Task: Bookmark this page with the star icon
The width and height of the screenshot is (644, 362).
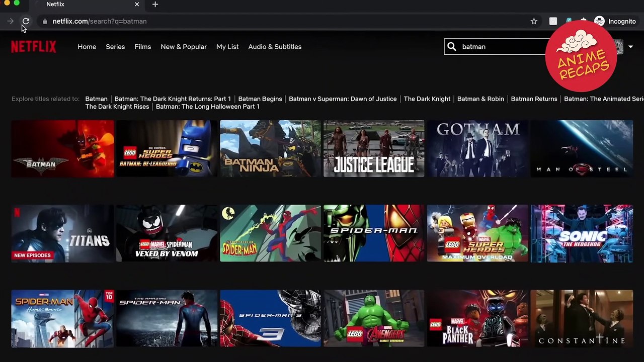Action: point(534,21)
